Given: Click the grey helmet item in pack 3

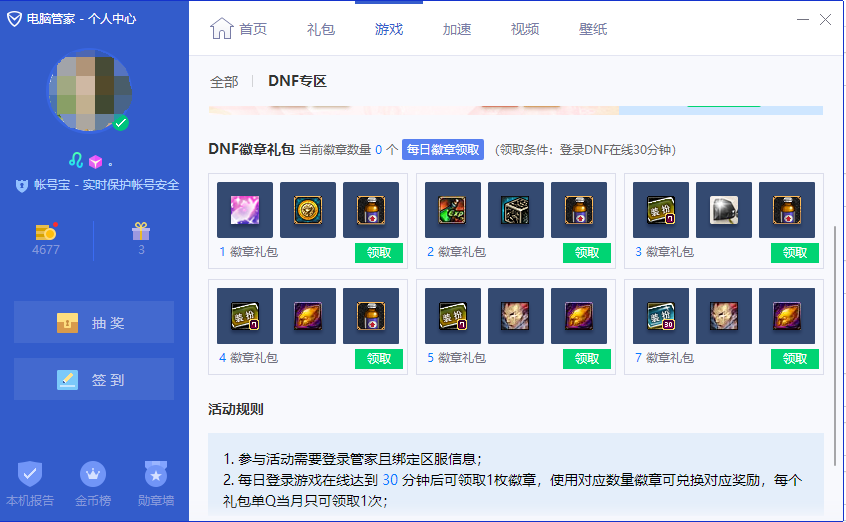Looking at the screenshot, I should [724, 210].
